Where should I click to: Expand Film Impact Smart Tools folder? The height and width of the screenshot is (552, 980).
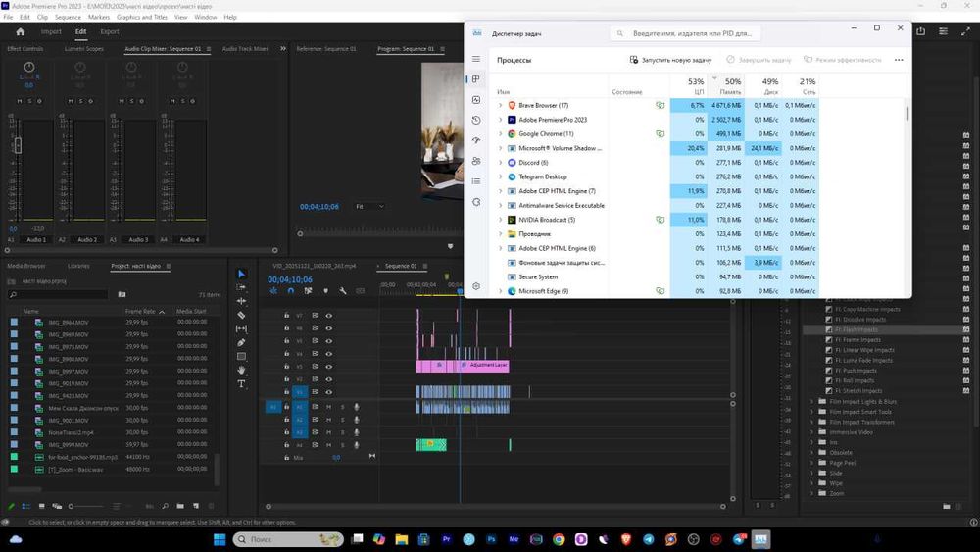812,412
